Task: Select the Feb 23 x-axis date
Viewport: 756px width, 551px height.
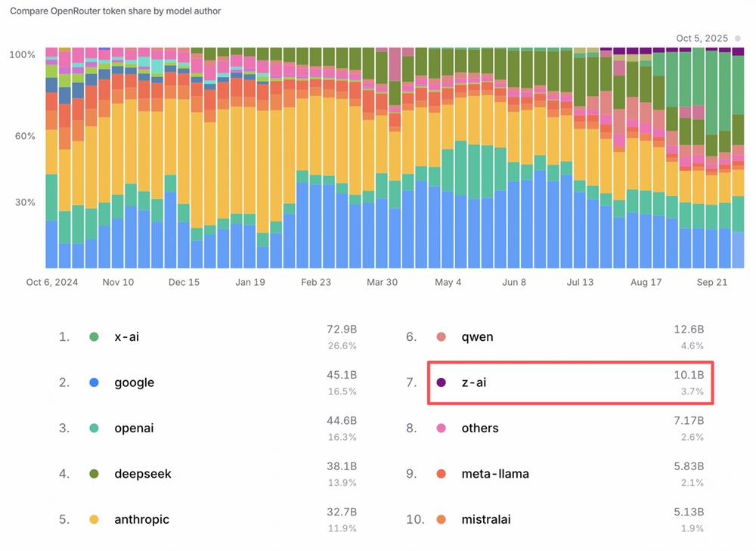Action: tap(315, 282)
